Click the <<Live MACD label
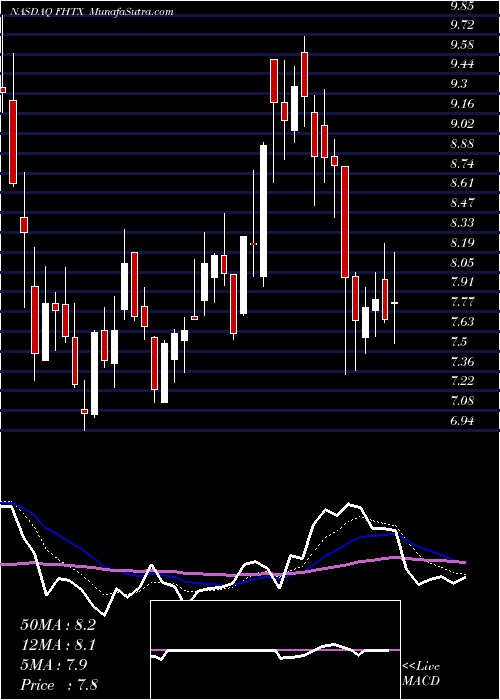This screenshot has width=500, height=700. [x=421, y=674]
